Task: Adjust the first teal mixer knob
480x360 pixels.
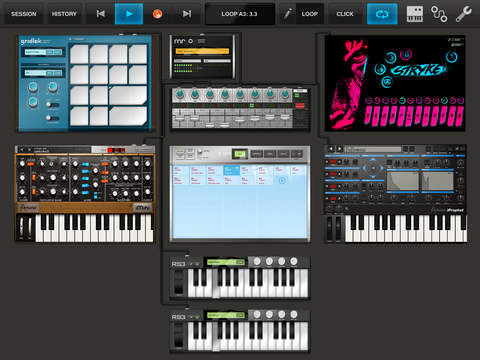Action: coord(180,94)
